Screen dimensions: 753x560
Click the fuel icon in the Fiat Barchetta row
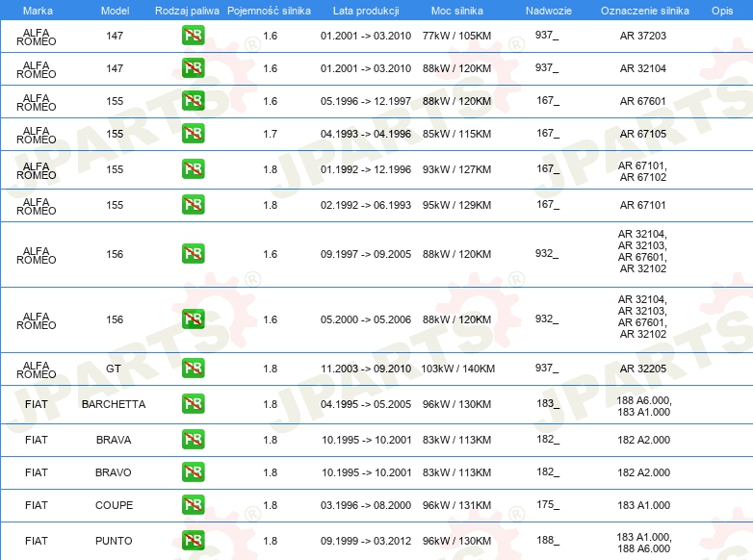[193, 404]
